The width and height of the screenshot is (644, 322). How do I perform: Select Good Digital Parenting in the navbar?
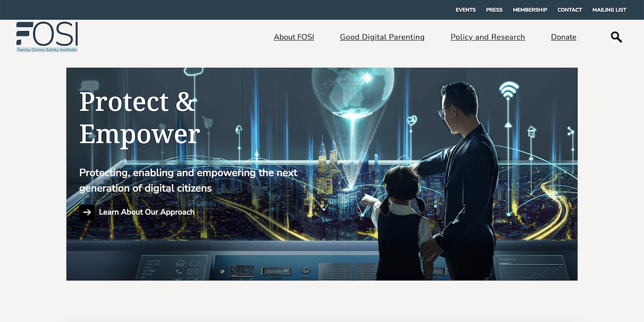tap(382, 36)
